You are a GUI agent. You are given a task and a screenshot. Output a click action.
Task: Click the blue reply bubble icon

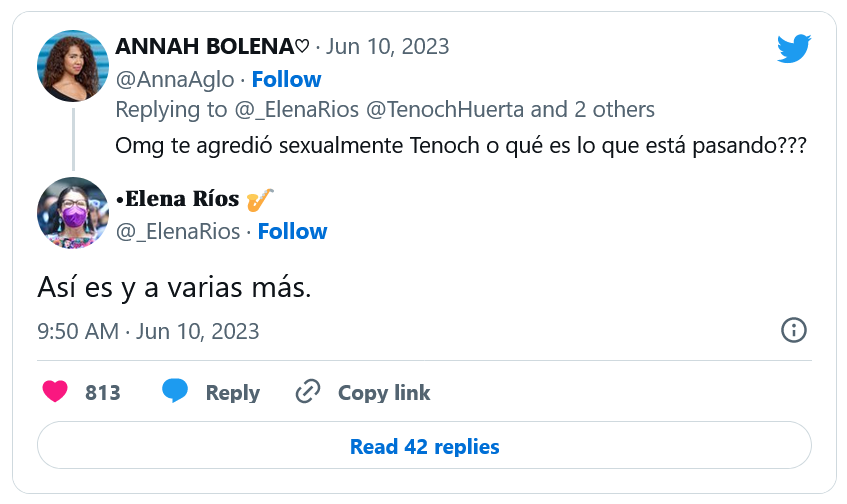(x=175, y=392)
